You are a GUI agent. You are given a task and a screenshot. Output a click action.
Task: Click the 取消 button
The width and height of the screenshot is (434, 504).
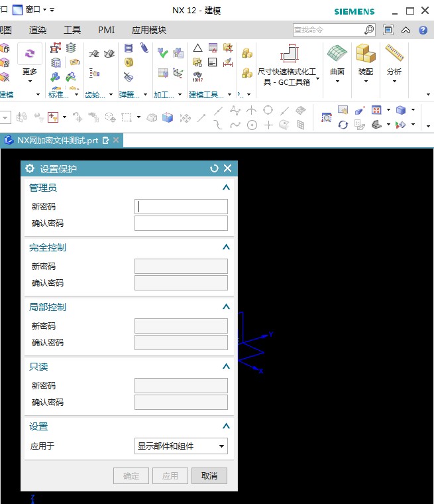pos(209,475)
